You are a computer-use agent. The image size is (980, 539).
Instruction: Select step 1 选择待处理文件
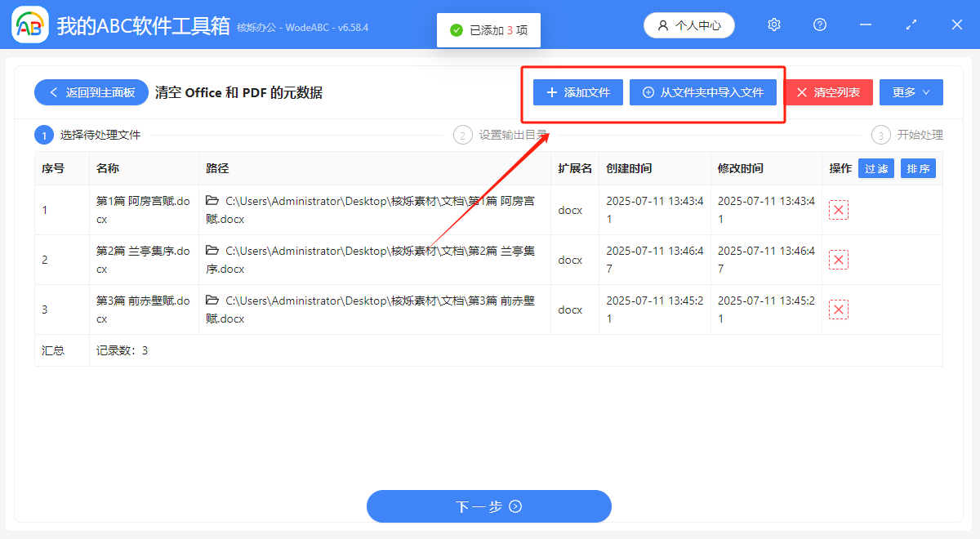[x=87, y=135]
